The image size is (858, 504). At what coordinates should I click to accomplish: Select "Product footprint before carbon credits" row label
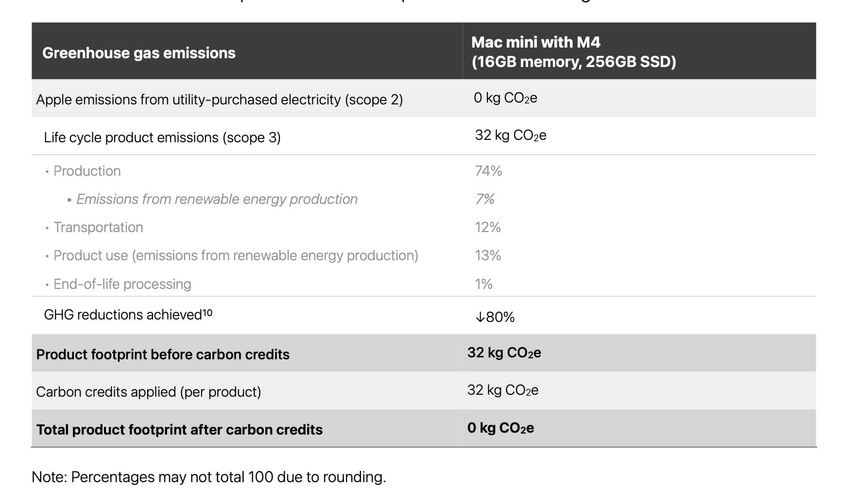163,354
